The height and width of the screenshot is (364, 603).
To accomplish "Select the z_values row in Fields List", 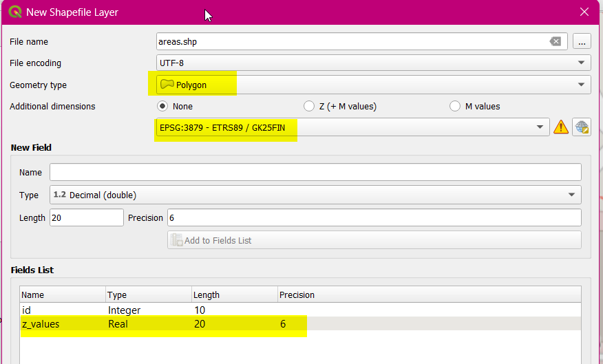I will (x=300, y=324).
